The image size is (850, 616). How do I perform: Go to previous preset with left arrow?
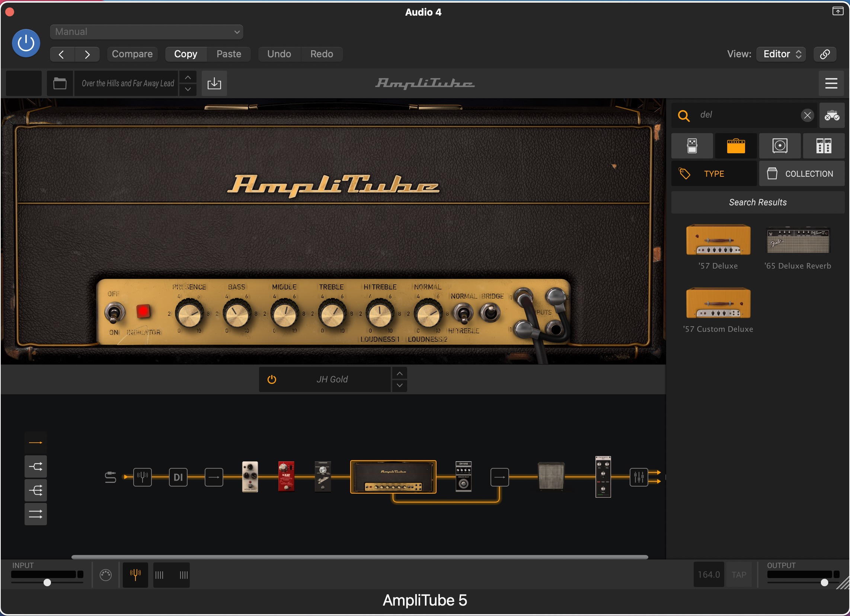(62, 54)
